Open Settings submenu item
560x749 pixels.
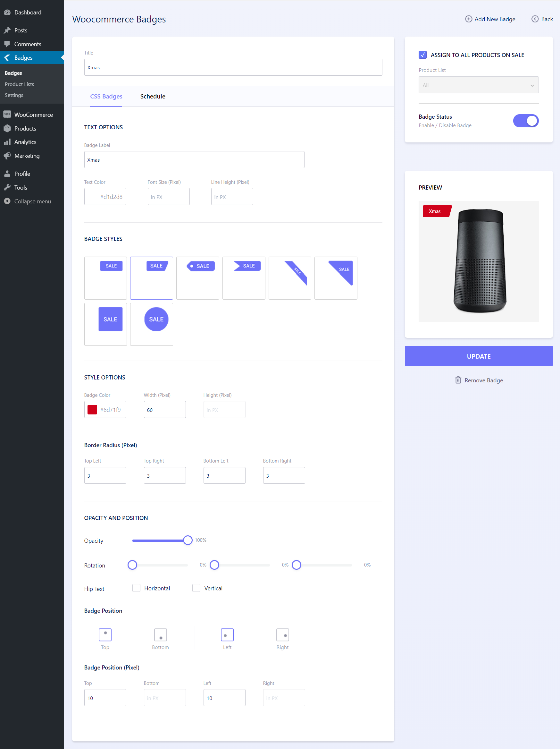coord(14,95)
